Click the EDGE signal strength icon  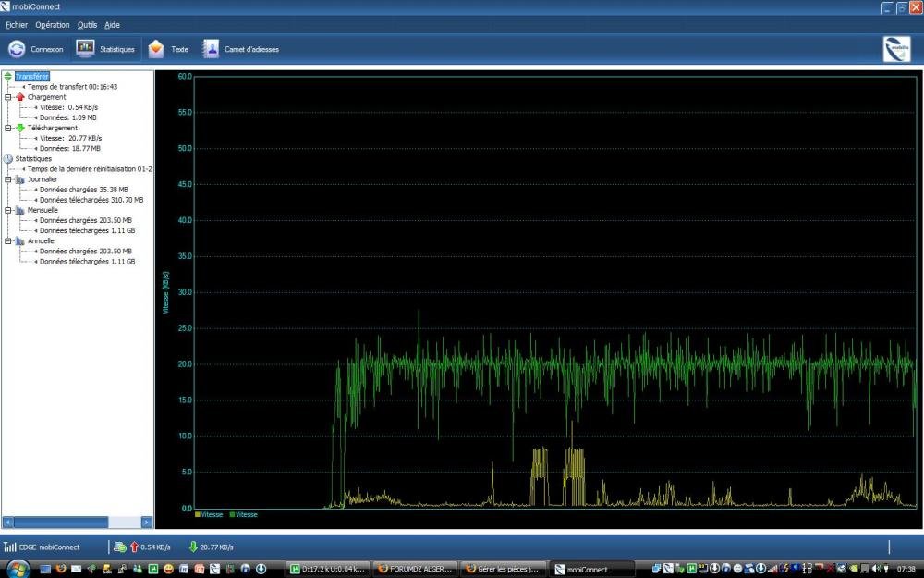pos(10,547)
